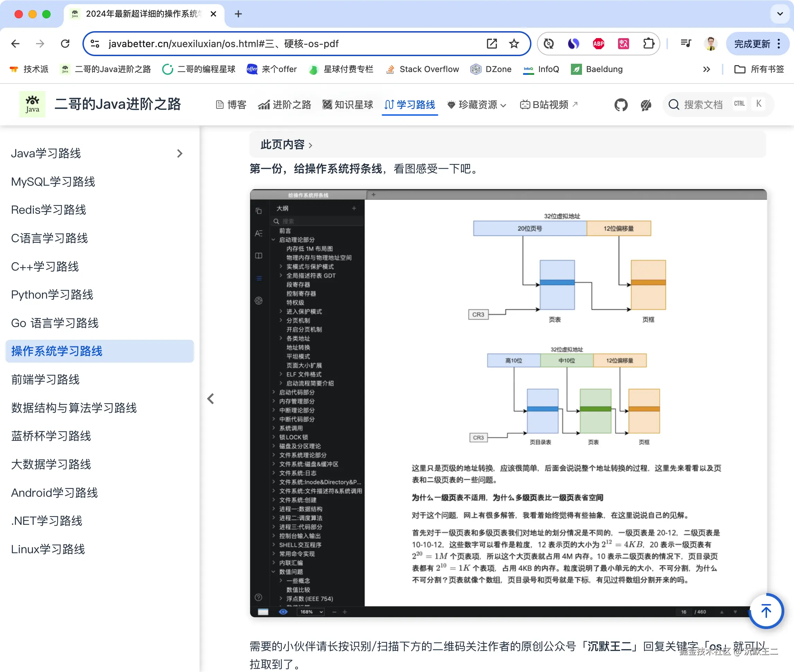Viewport: 794px width, 672px height.
Task: Reload the current page
Action: (x=65, y=44)
